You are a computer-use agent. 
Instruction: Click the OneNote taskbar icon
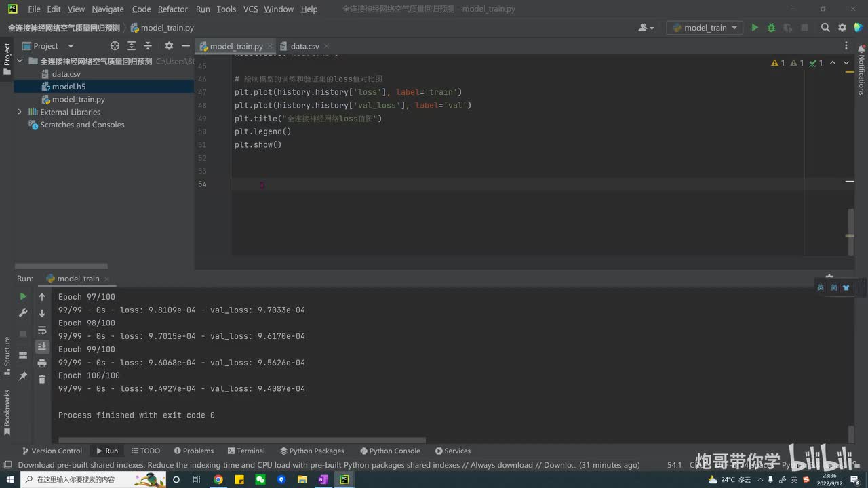coord(323,479)
